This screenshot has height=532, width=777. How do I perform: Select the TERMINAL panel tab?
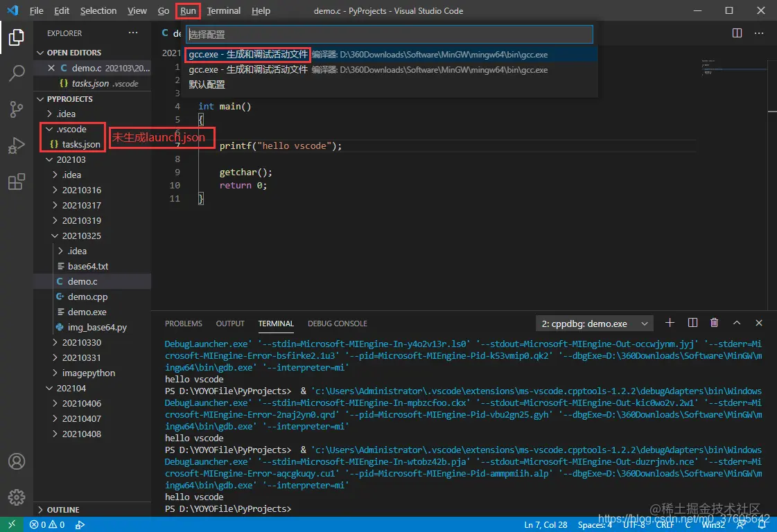point(276,323)
